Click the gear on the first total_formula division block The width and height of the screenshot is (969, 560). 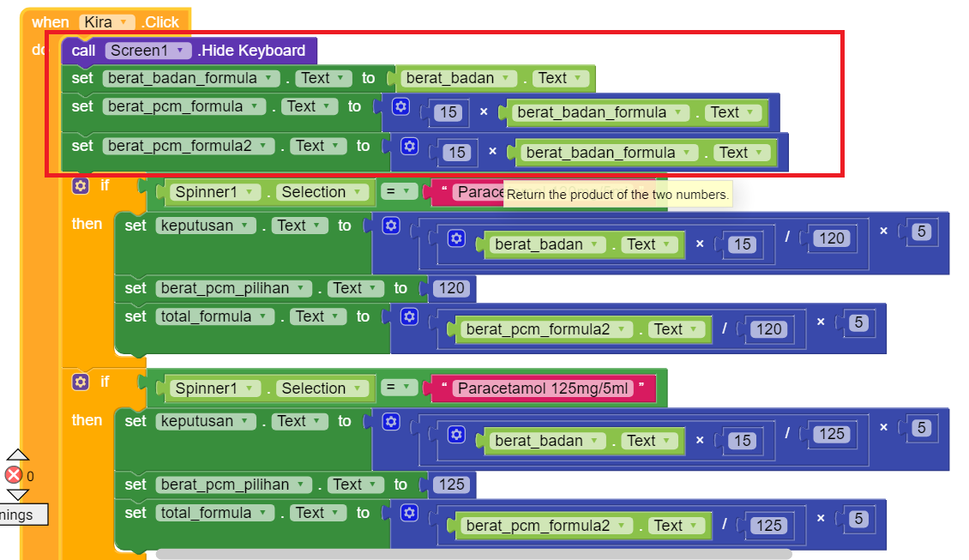(x=408, y=316)
